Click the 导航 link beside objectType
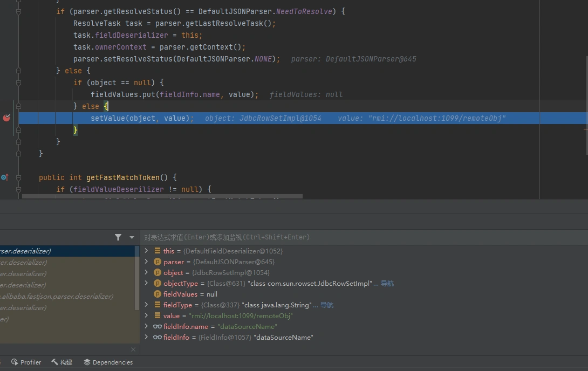The image size is (588, 371). point(387,284)
